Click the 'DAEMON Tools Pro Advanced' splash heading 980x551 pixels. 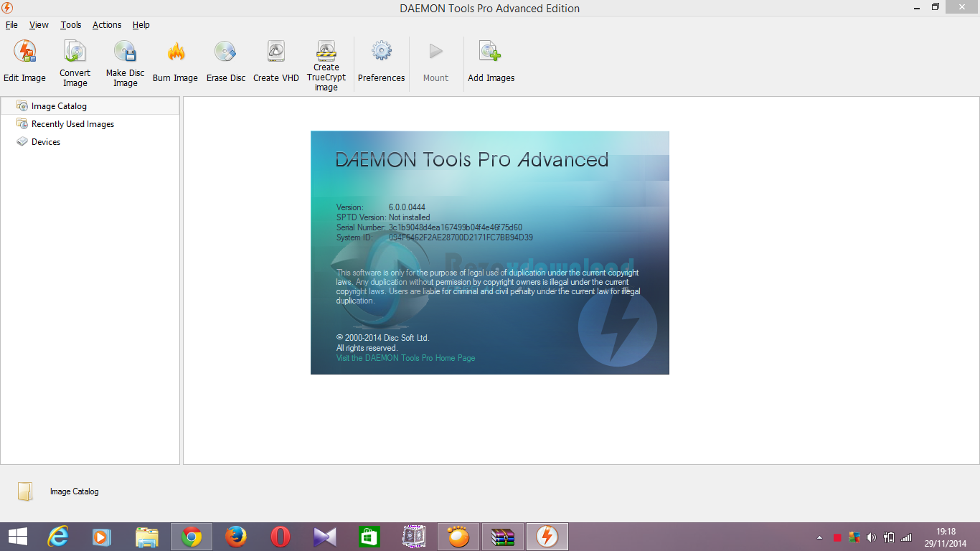coord(472,159)
